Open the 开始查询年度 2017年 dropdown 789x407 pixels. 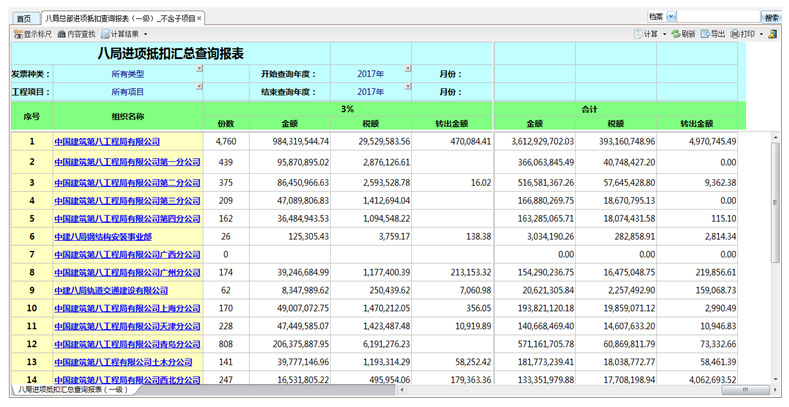tap(408, 68)
